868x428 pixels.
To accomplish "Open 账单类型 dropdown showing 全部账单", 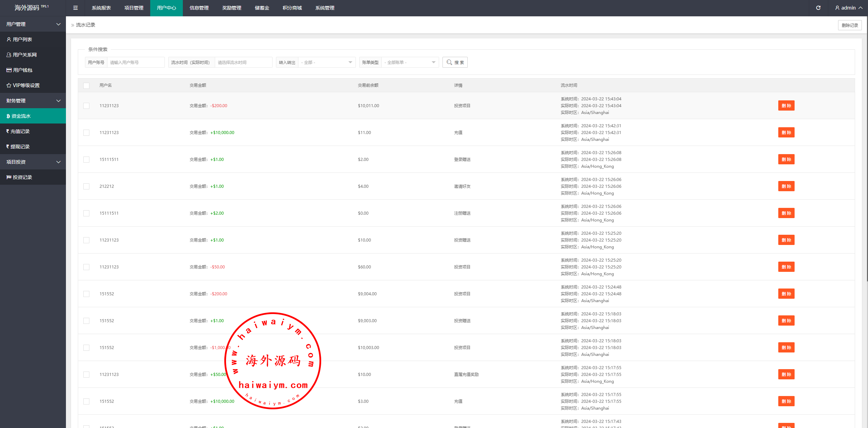I will 410,62.
